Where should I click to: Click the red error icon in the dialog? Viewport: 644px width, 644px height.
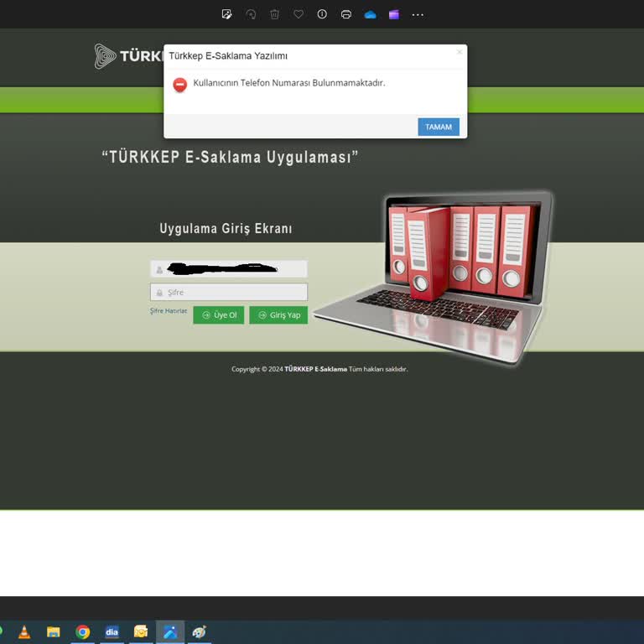[x=180, y=85]
